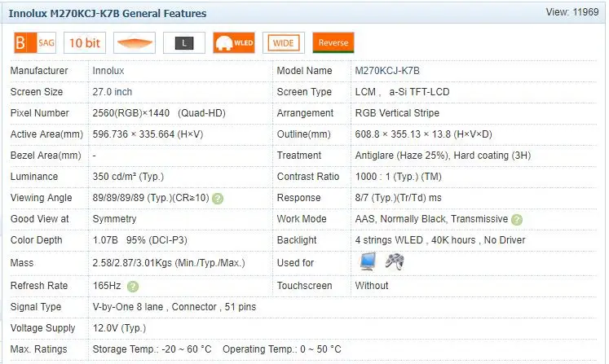Click the 'Bezel Area(mm)' row label

tap(46, 156)
